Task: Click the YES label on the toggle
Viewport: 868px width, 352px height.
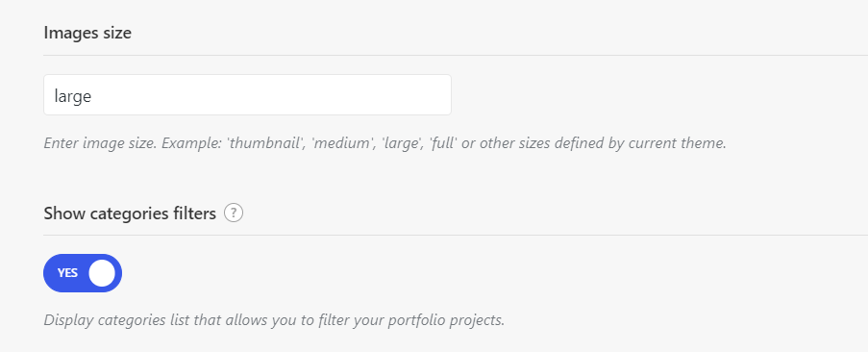Action: click(67, 273)
